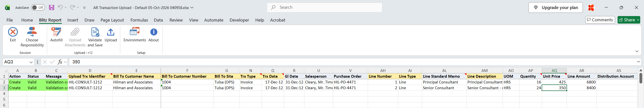Screen dimensions: 644x108
Task: Click the formula bar options dots
Action: [x=37, y=62]
